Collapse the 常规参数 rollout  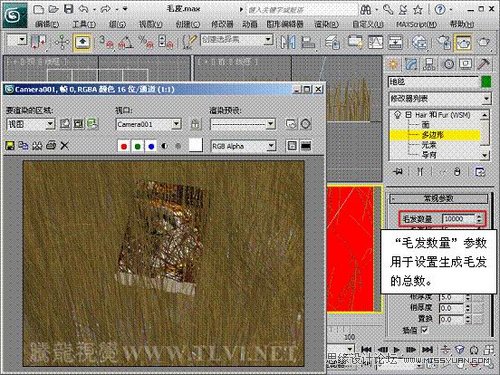438,199
